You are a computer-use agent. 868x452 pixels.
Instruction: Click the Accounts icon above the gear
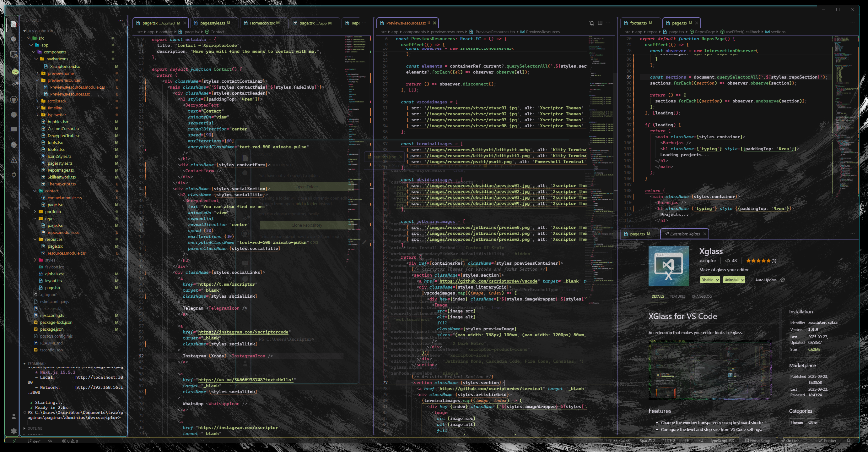pyautogui.click(x=13, y=416)
